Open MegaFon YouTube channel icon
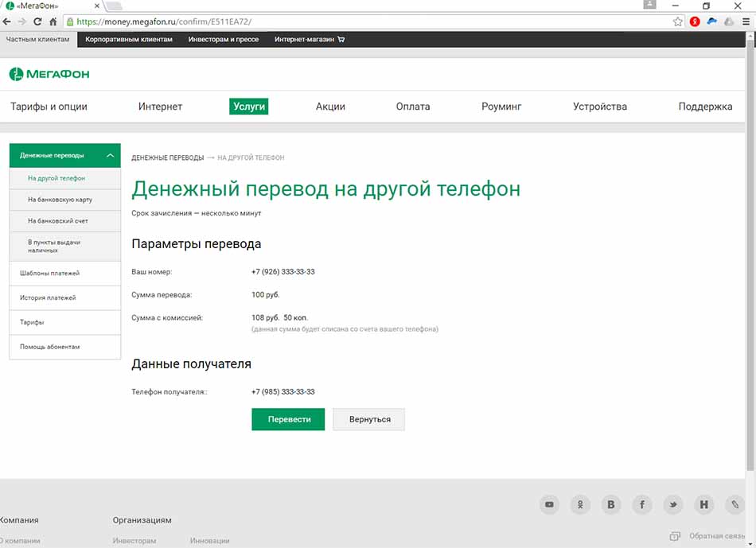 point(549,504)
